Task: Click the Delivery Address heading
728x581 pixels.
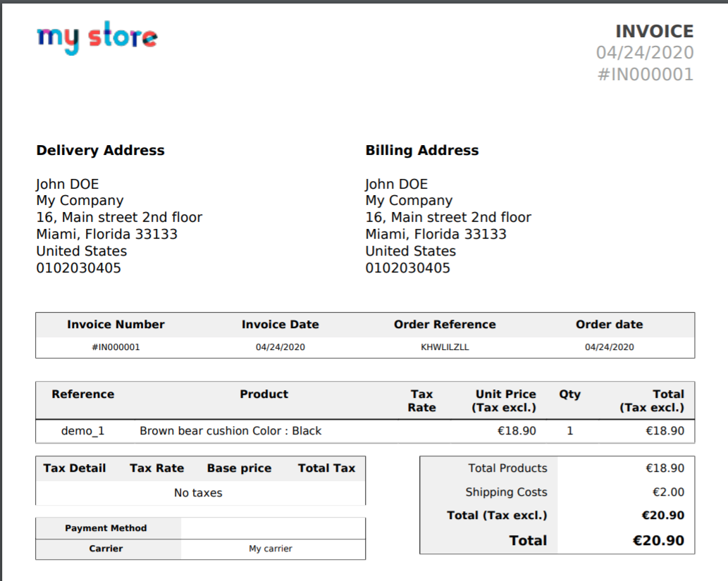Action: (x=100, y=150)
